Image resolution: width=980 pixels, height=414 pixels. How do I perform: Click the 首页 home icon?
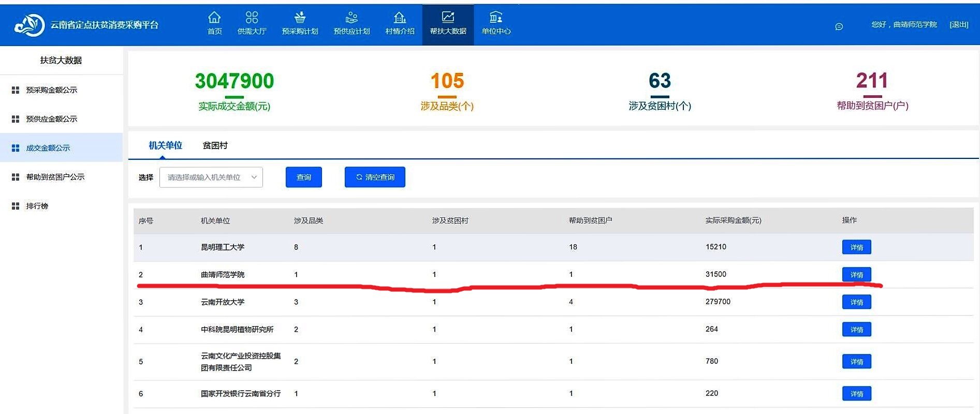click(x=214, y=18)
